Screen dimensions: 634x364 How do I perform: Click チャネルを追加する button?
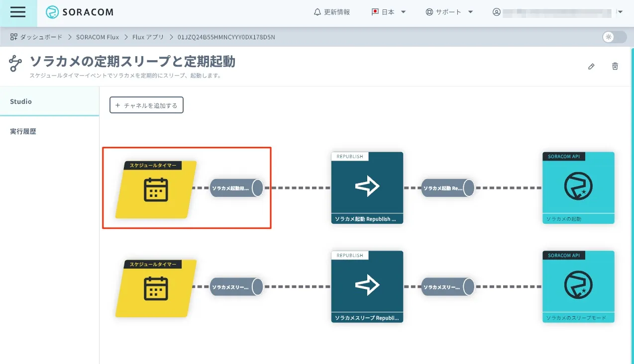point(146,105)
